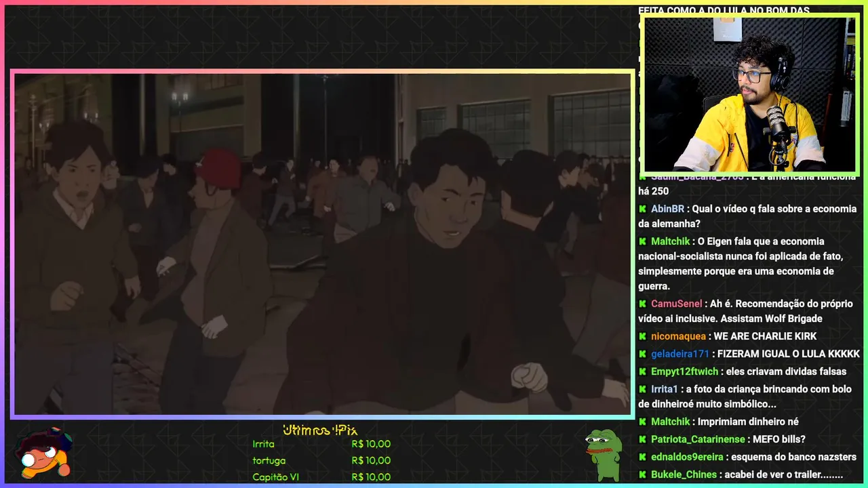
Task: Select the Irrita donation row
Action: (321, 444)
